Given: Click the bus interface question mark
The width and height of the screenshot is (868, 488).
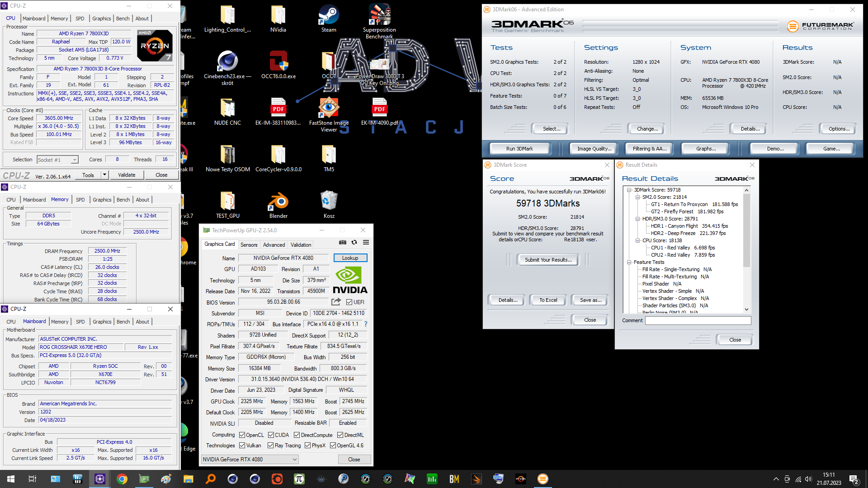Looking at the screenshot, I should click(366, 324).
